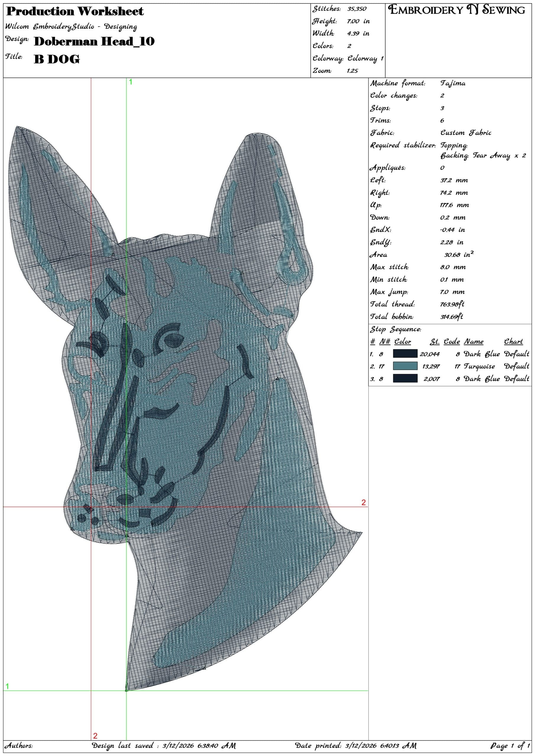Click the 'Design last saved' timestamp

[163, 745]
